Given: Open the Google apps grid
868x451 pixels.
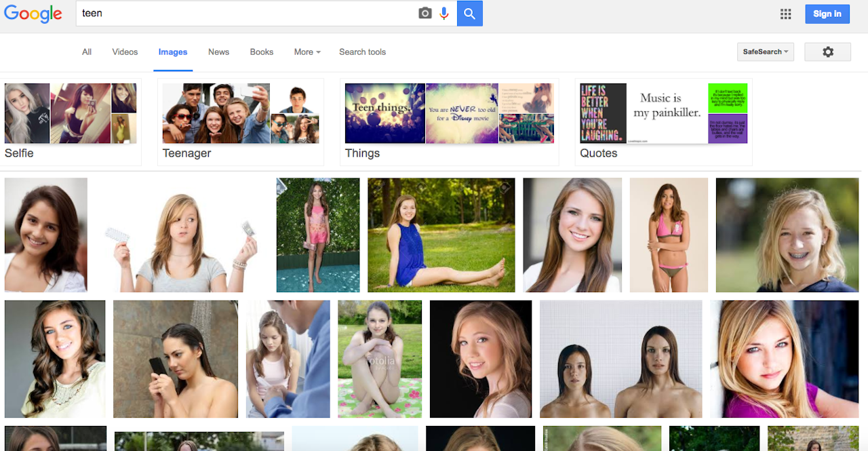Looking at the screenshot, I should (x=785, y=14).
